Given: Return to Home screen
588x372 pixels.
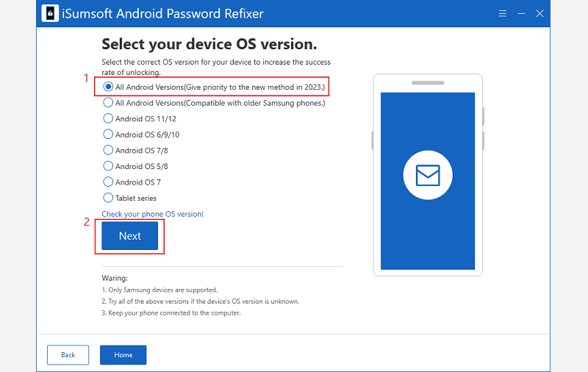Looking at the screenshot, I should 123,355.
